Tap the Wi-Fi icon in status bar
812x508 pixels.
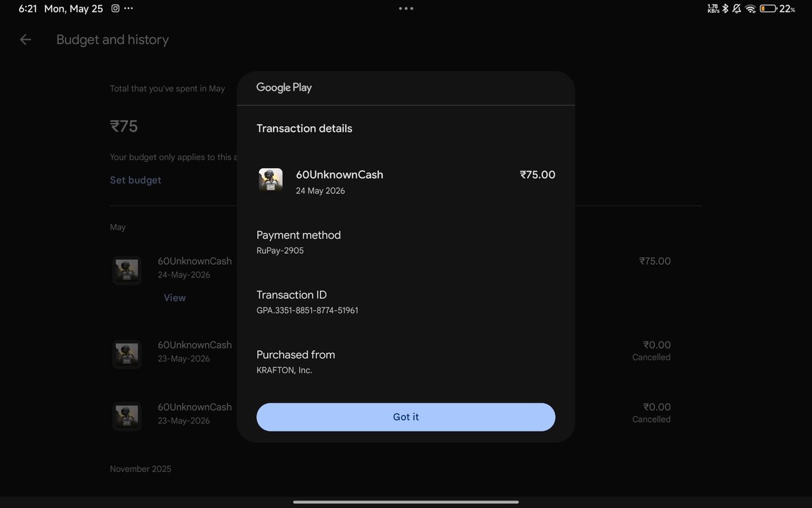tap(750, 9)
